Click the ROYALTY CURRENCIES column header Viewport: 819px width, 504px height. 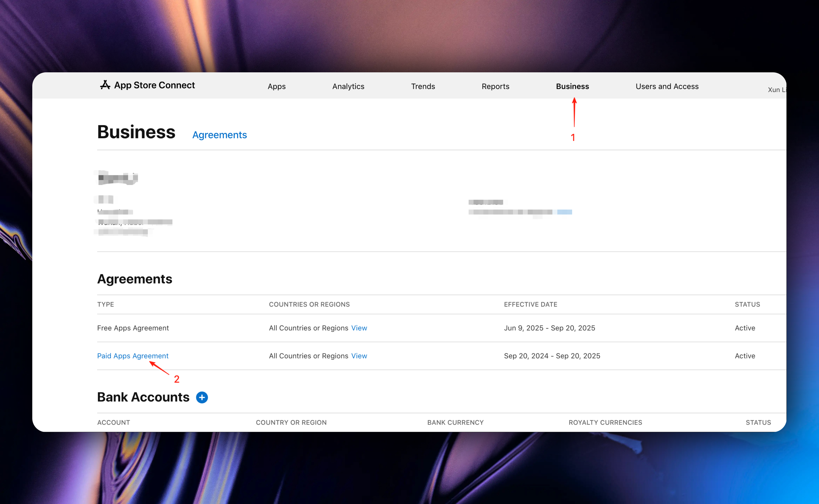click(x=605, y=422)
